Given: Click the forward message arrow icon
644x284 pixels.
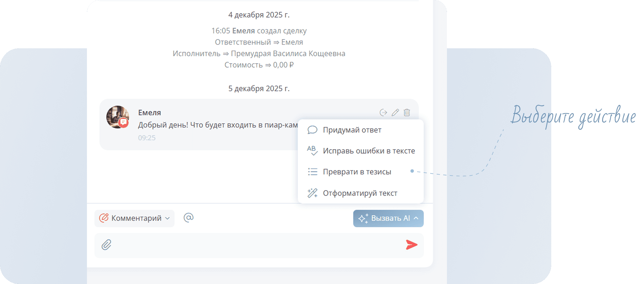Looking at the screenshot, I should point(383,112).
